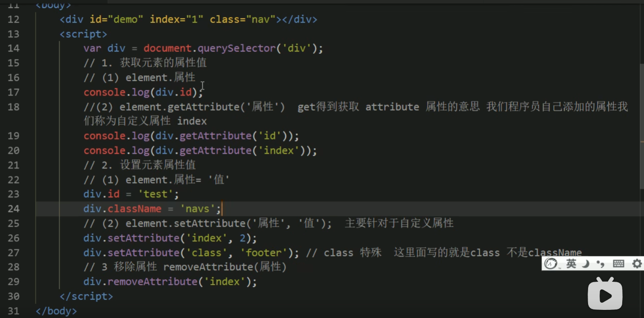This screenshot has width=644, height=318.
Task: Click div.removeAttribute('index') on line 29
Action: click(170, 282)
